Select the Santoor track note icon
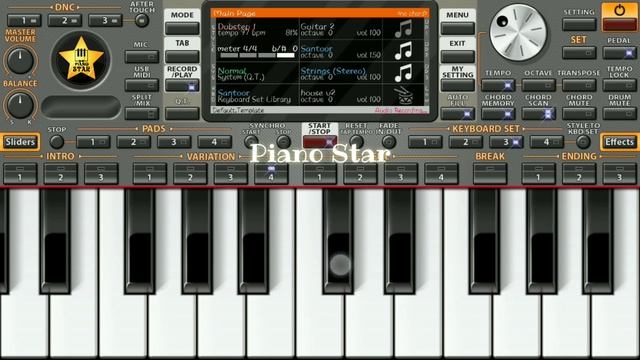 (403, 51)
